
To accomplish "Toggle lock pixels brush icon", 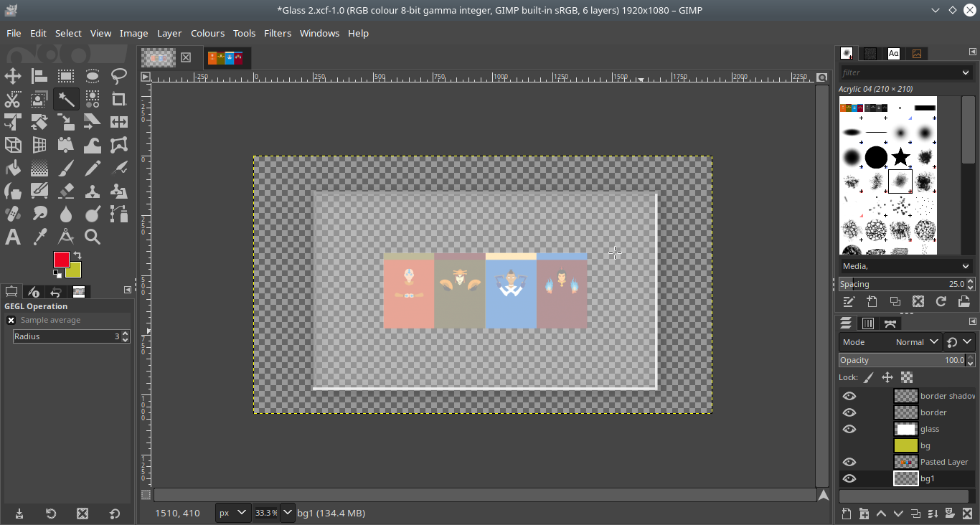I will 869,377.
